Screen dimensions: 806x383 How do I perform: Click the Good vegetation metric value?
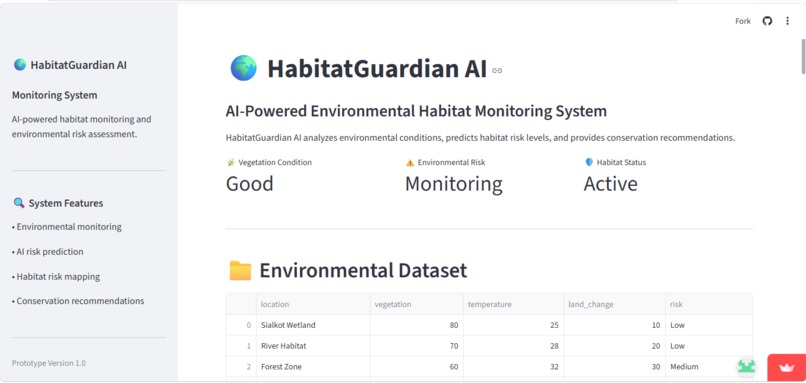pos(249,184)
